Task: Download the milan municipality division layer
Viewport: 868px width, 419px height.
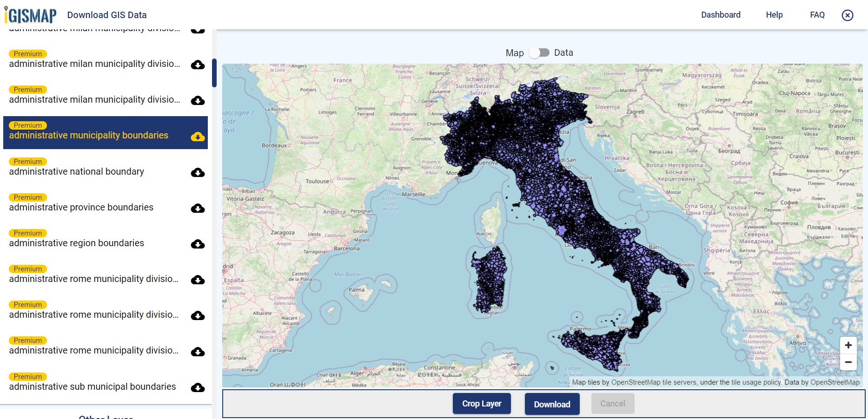Action: coord(198,65)
